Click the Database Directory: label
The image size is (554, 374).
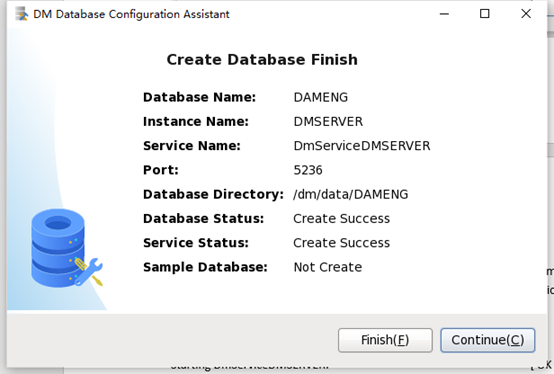click(x=213, y=194)
